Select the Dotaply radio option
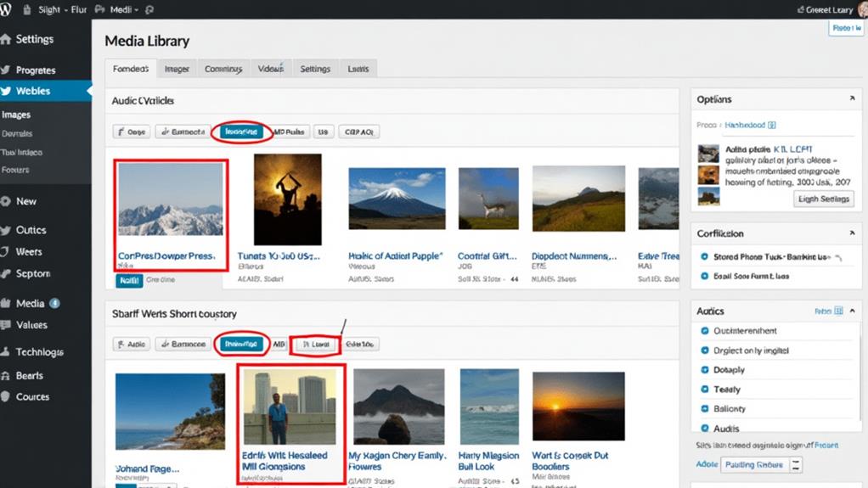 coord(705,369)
